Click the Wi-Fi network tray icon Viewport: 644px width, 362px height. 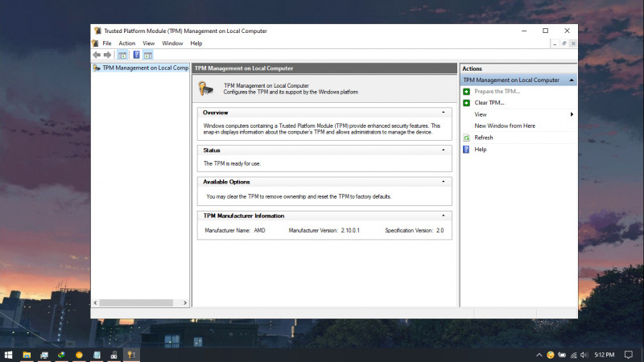point(574,355)
